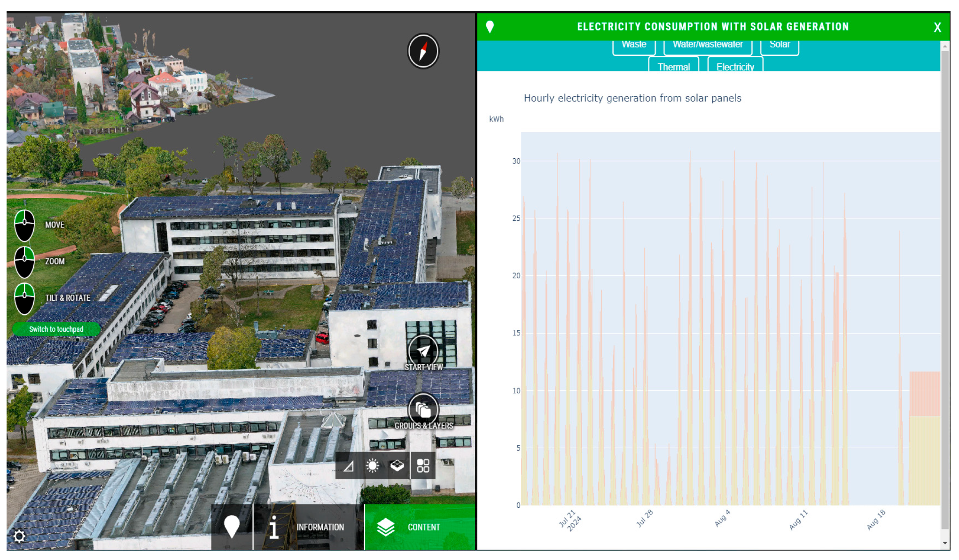Toggle the sun lighting tool
The height and width of the screenshot is (560, 959).
[x=373, y=466]
